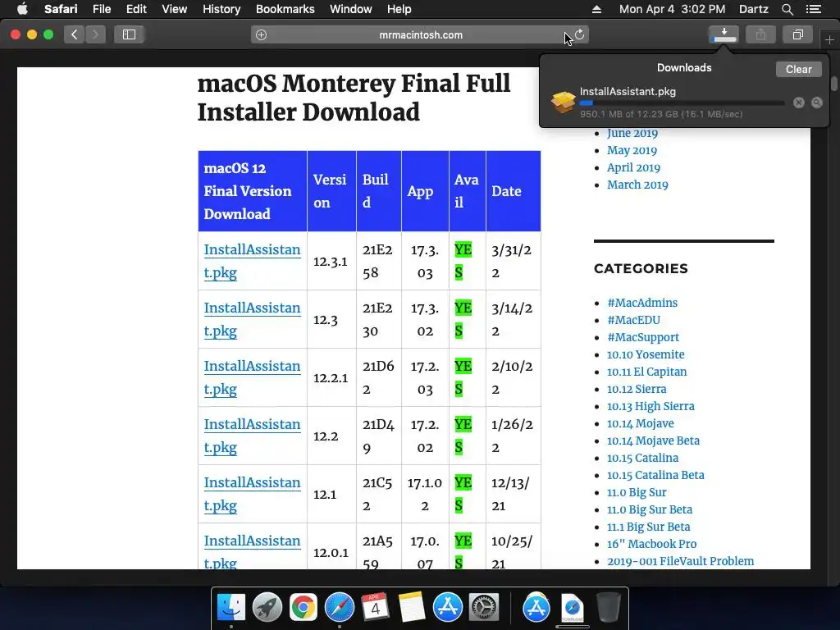This screenshot has width=840, height=630.
Task: Open the Edit menu
Action: (137, 9)
